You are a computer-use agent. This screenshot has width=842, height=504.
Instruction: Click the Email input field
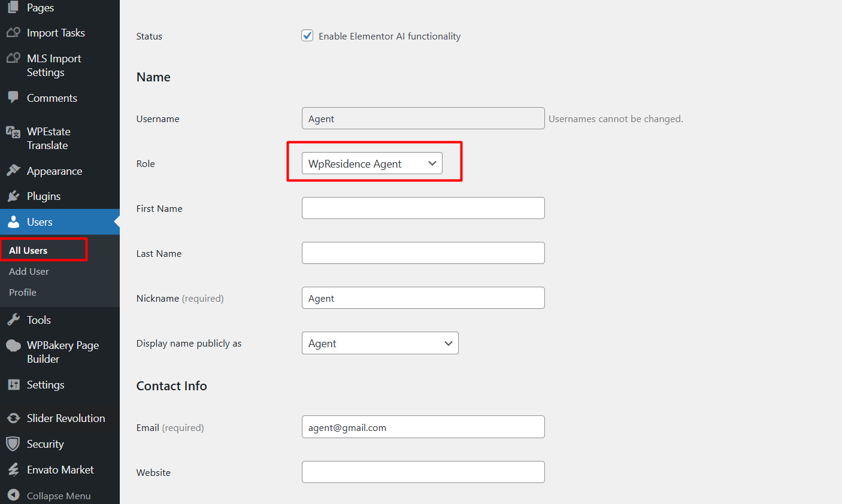point(423,427)
